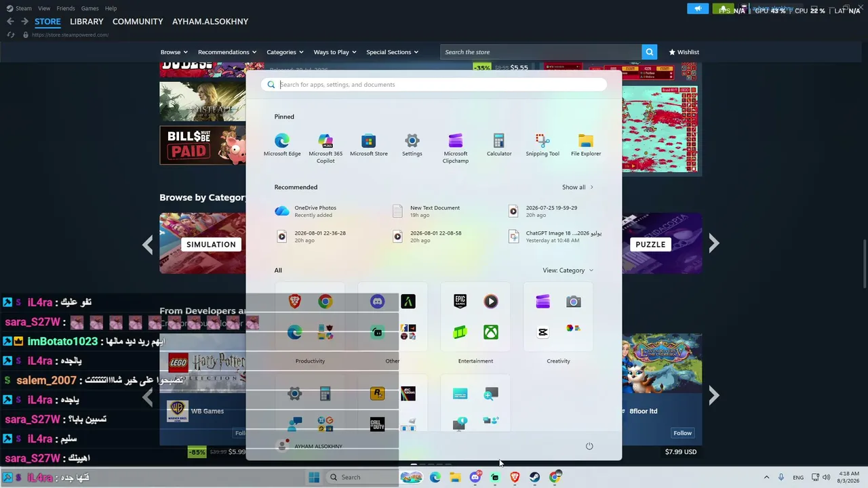868x488 pixels.
Task: Click the taskbar Search box
Action: pyautogui.click(x=361, y=477)
